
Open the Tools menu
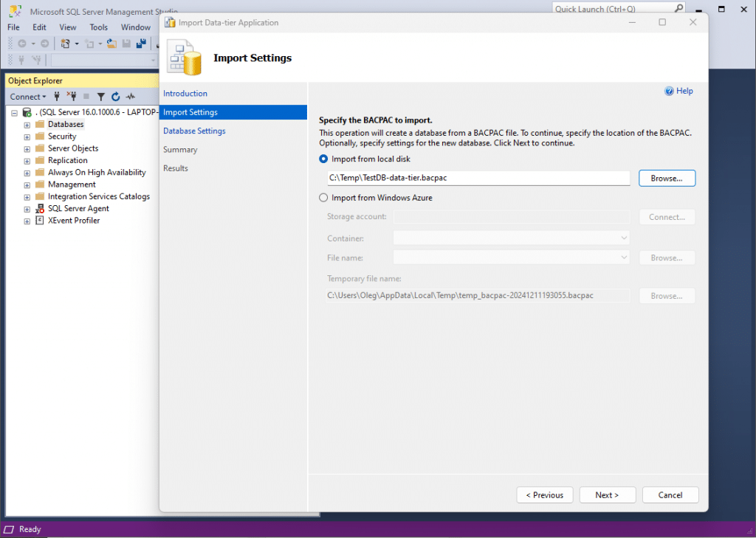[x=99, y=27]
